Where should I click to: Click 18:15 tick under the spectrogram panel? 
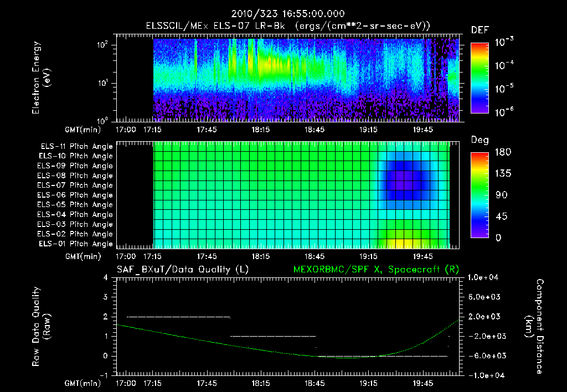261,130
